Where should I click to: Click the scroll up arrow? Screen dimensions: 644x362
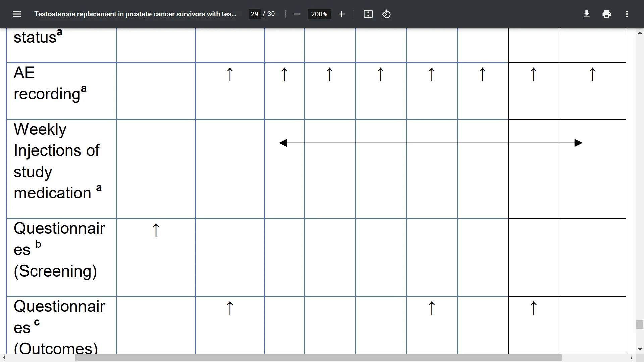coord(640,33)
